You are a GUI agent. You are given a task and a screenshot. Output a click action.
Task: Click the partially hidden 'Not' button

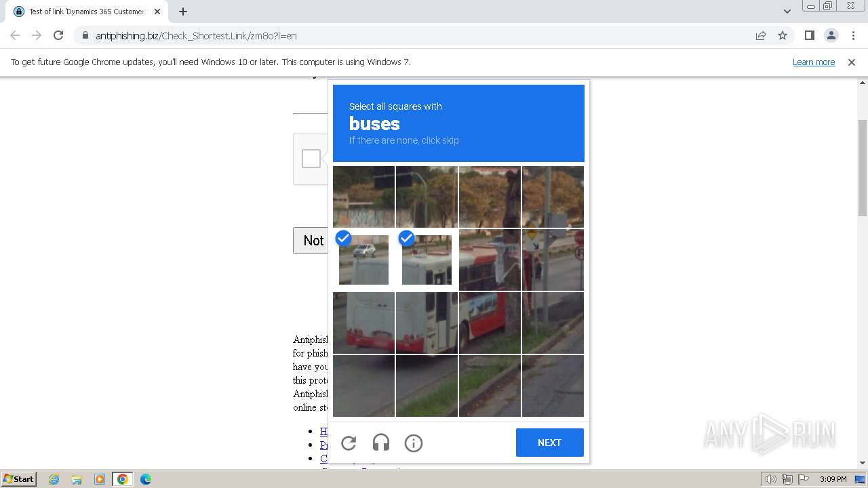(311, 241)
